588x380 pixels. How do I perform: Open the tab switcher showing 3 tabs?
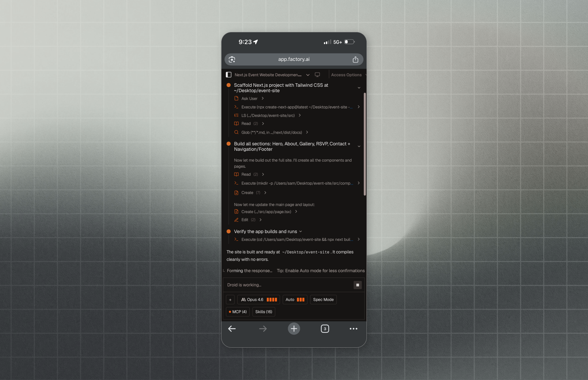(325, 329)
